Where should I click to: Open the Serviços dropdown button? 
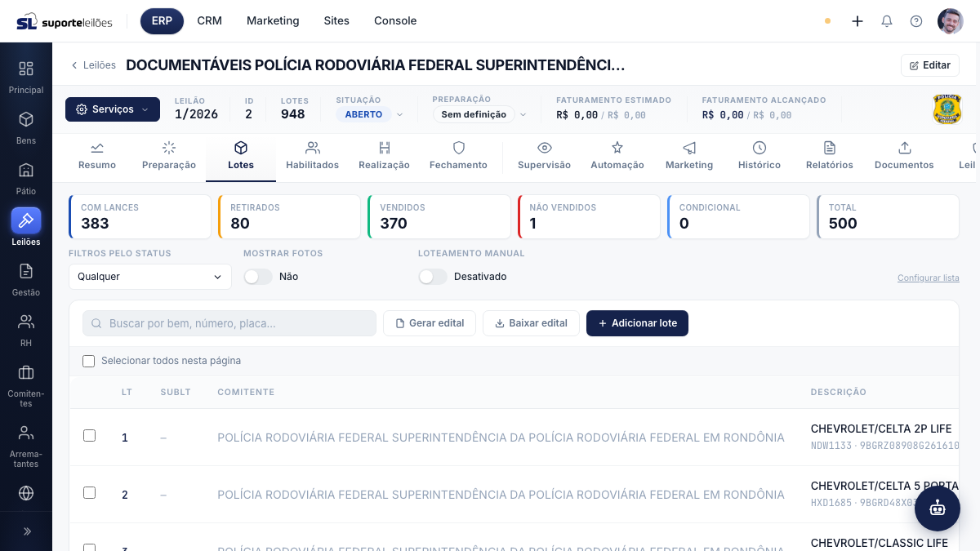click(113, 109)
